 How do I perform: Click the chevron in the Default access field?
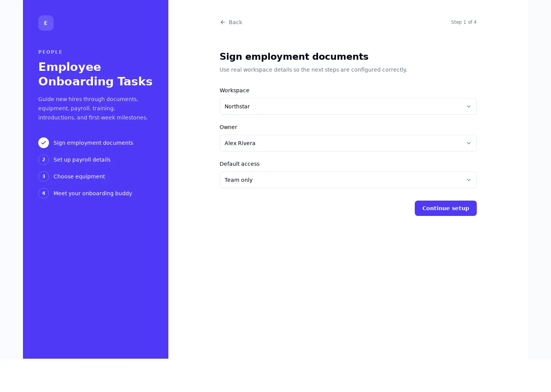(469, 180)
